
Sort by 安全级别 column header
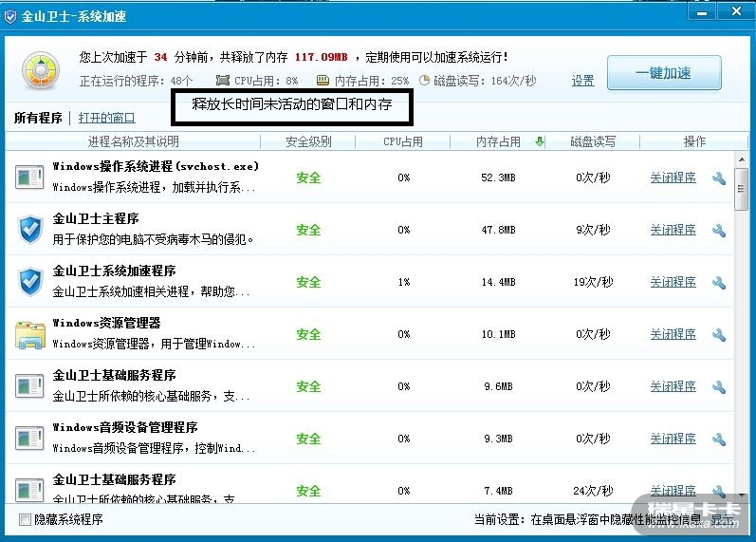point(308,141)
